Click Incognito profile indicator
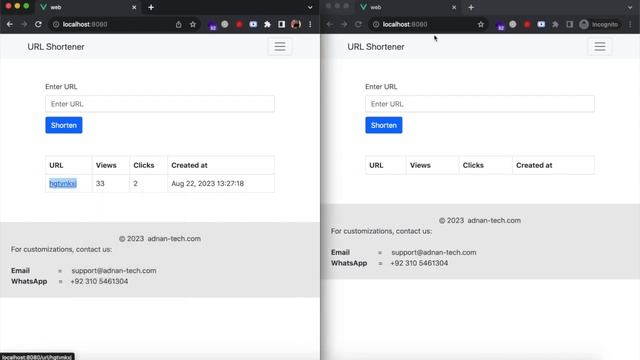The width and height of the screenshot is (640, 360). pos(599,24)
